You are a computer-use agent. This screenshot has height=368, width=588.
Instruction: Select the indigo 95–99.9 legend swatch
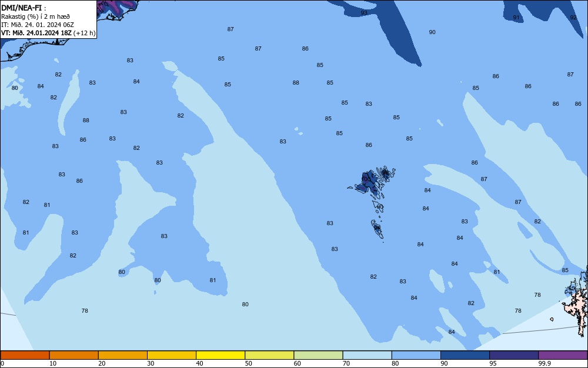514,355
